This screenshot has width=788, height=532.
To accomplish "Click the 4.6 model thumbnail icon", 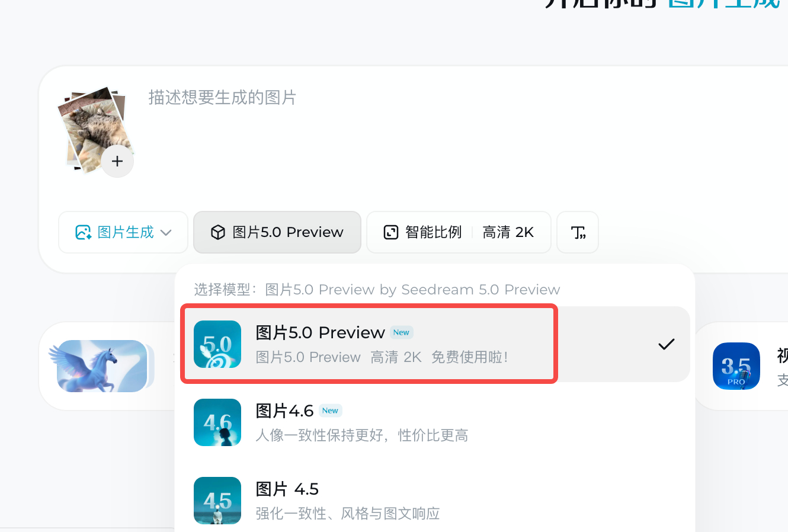I will click(217, 422).
